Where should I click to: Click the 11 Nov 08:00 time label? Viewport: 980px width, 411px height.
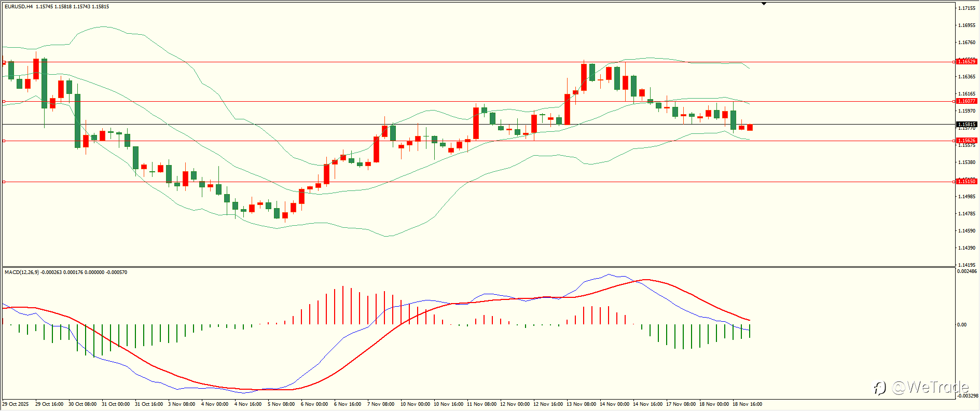(x=481, y=404)
